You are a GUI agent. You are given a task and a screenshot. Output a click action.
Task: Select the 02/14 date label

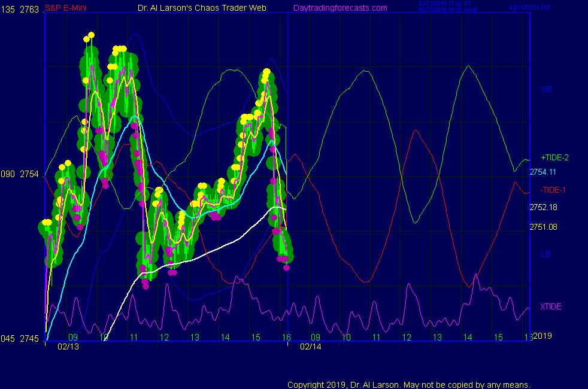[x=311, y=347]
